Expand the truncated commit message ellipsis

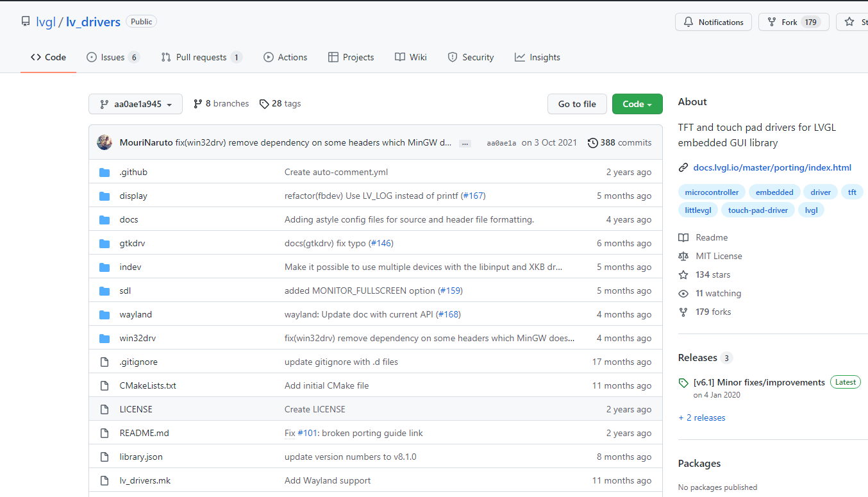(x=464, y=144)
